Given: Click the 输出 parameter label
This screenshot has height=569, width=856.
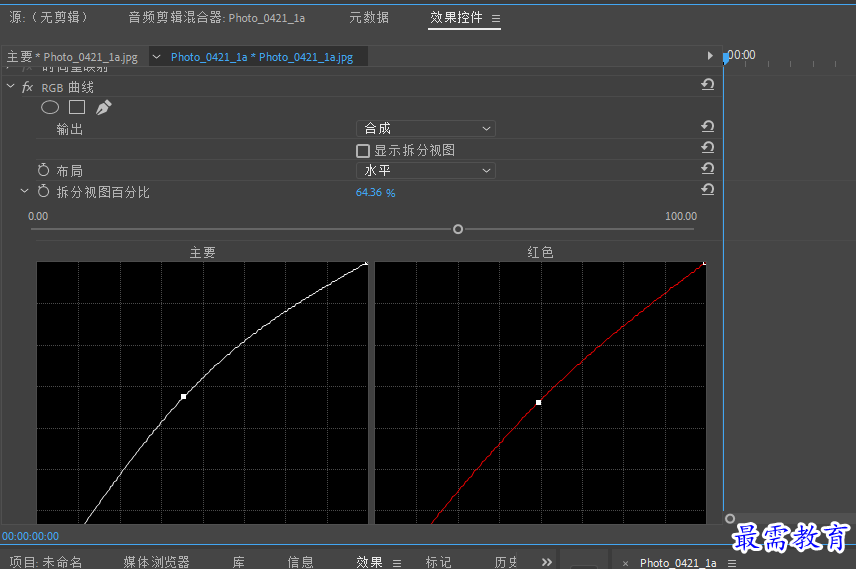Looking at the screenshot, I should tap(69, 129).
